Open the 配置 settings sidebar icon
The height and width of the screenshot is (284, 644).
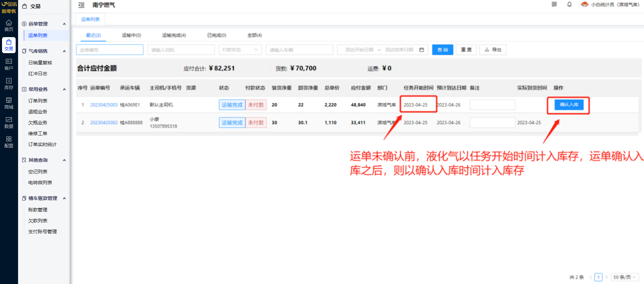click(x=9, y=142)
